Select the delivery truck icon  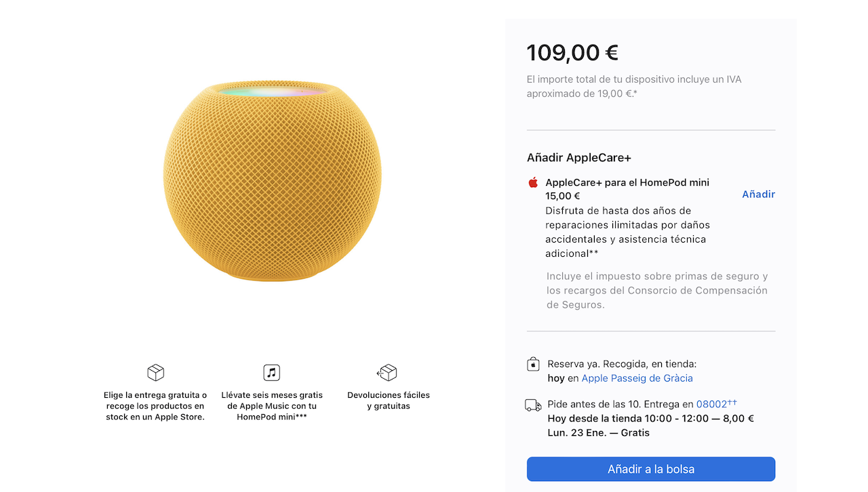pos(533,405)
